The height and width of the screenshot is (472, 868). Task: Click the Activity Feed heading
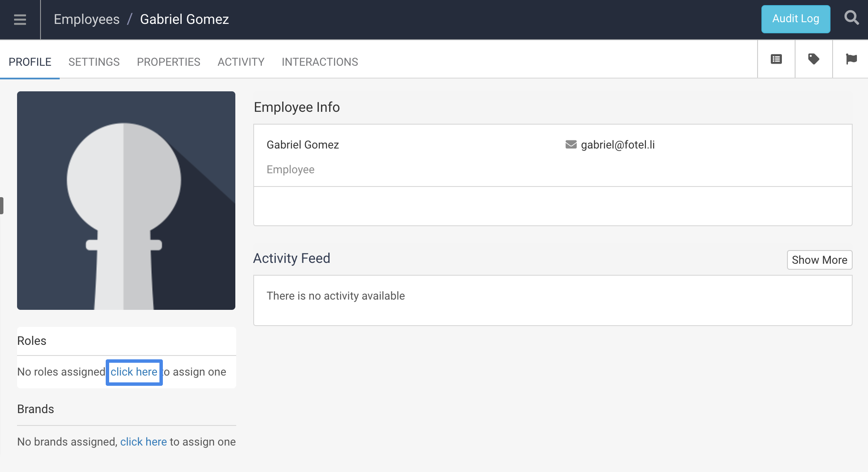click(292, 258)
